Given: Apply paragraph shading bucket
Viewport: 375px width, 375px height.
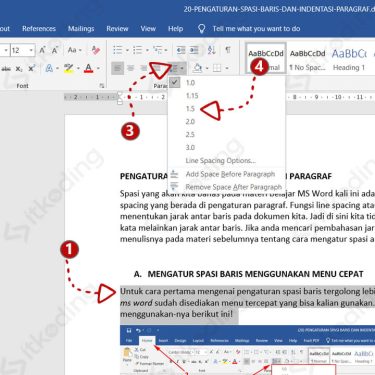Looking at the screenshot, I should [197, 68].
